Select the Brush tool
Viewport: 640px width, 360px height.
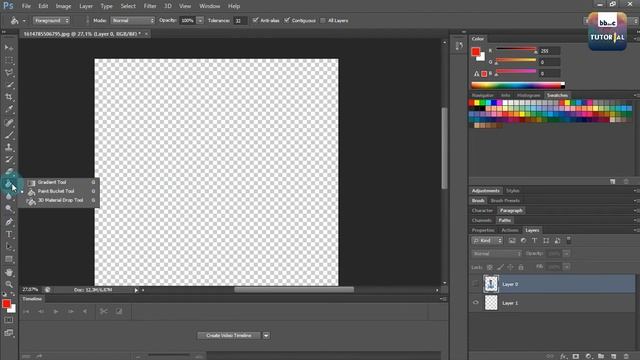click(x=9, y=135)
